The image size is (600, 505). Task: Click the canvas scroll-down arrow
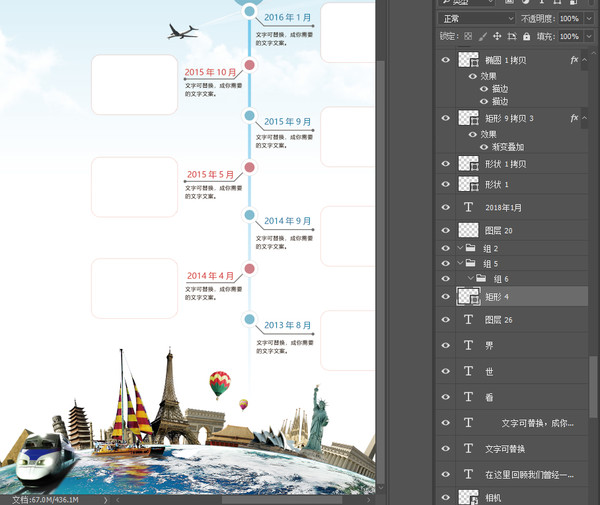click(380, 487)
